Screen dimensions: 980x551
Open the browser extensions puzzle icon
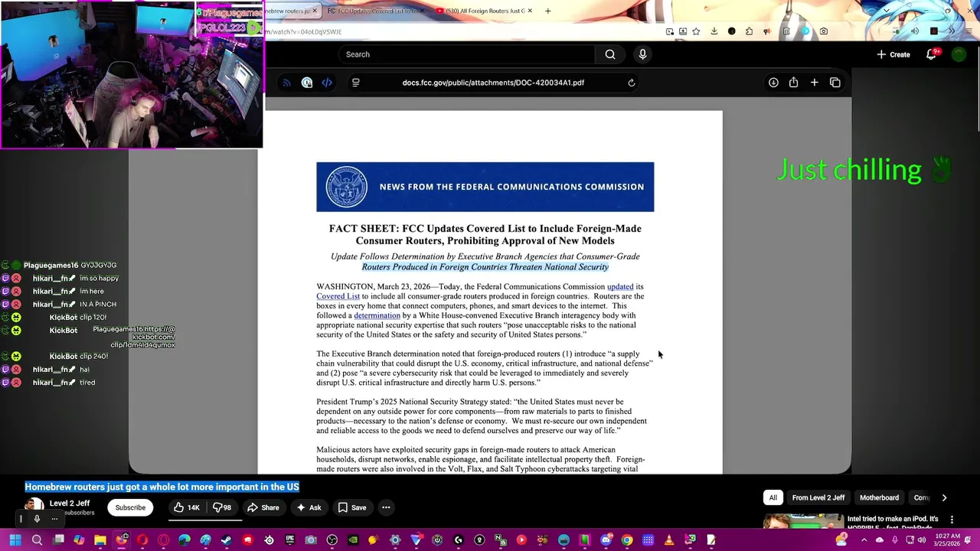[749, 31]
